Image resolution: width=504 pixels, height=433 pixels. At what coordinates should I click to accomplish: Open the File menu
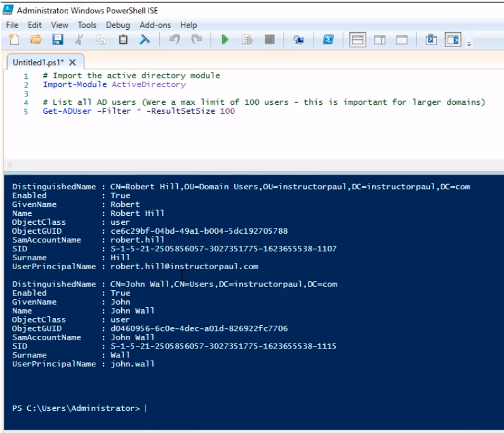coord(13,25)
